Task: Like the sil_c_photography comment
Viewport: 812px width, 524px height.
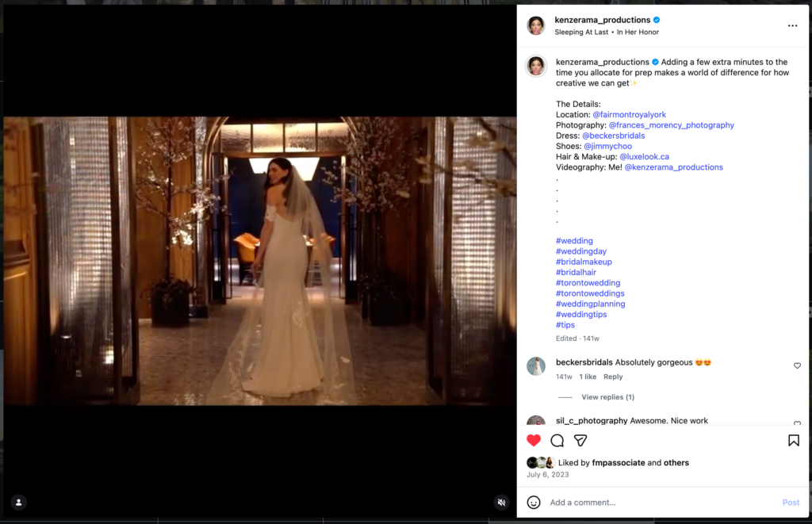Action: 797,423
